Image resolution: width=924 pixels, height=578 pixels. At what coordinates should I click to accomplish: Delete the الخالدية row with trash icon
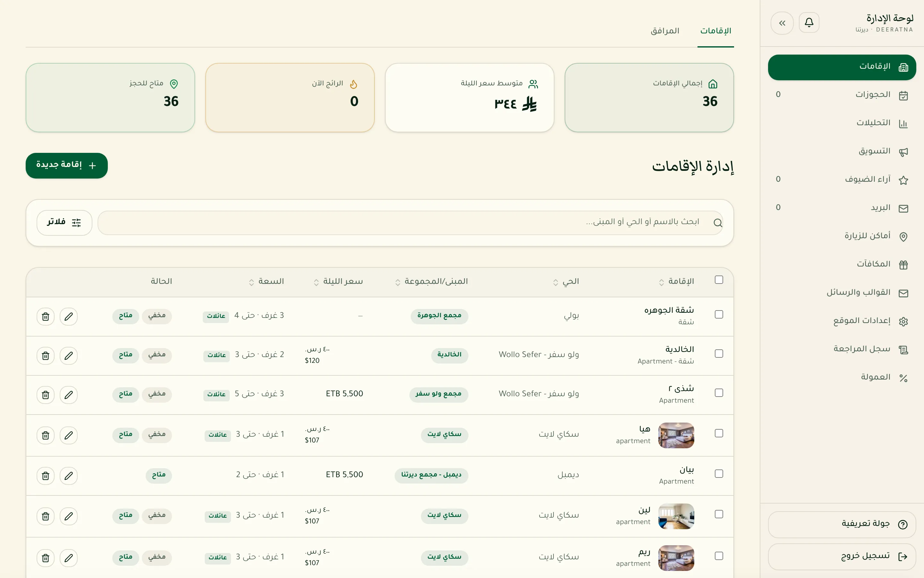[x=46, y=355]
